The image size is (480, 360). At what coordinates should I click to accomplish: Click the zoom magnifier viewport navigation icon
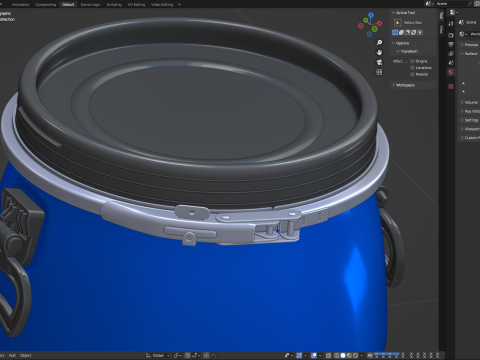379,42
